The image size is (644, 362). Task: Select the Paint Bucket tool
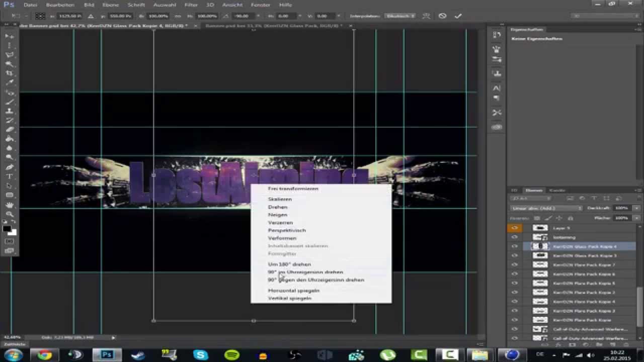(10, 139)
